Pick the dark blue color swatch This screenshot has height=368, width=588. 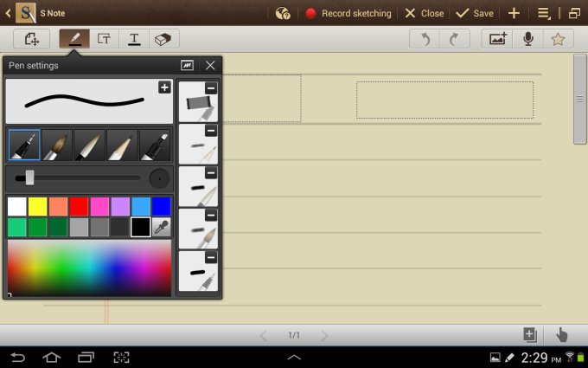coord(161,207)
